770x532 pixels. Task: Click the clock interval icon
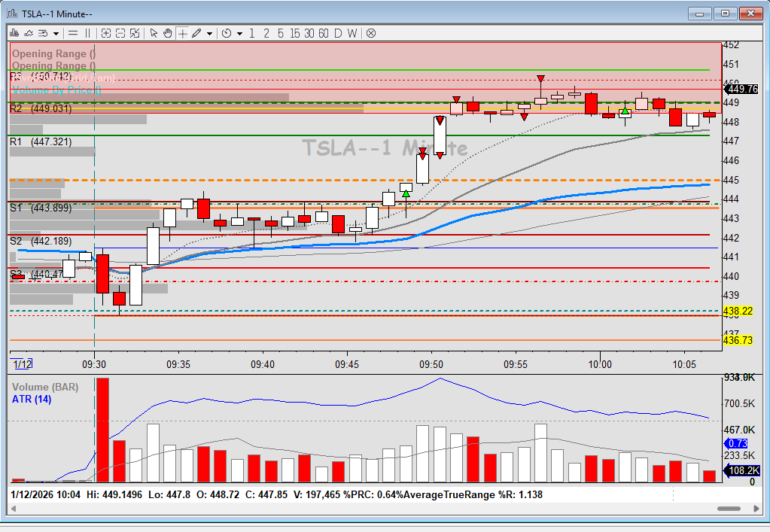tap(227, 33)
